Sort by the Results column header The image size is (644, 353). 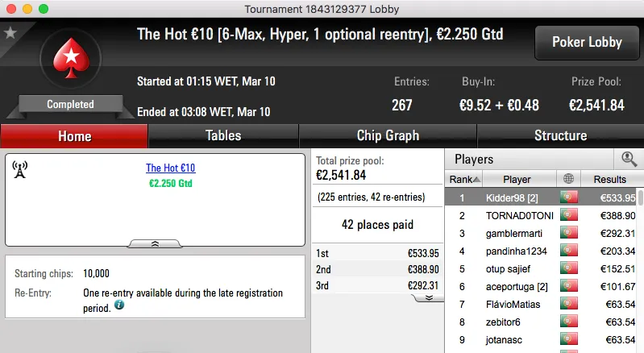tap(609, 179)
